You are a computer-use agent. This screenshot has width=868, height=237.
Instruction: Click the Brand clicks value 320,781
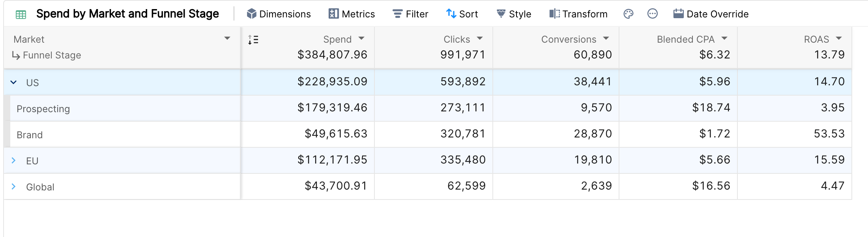[x=463, y=134]
